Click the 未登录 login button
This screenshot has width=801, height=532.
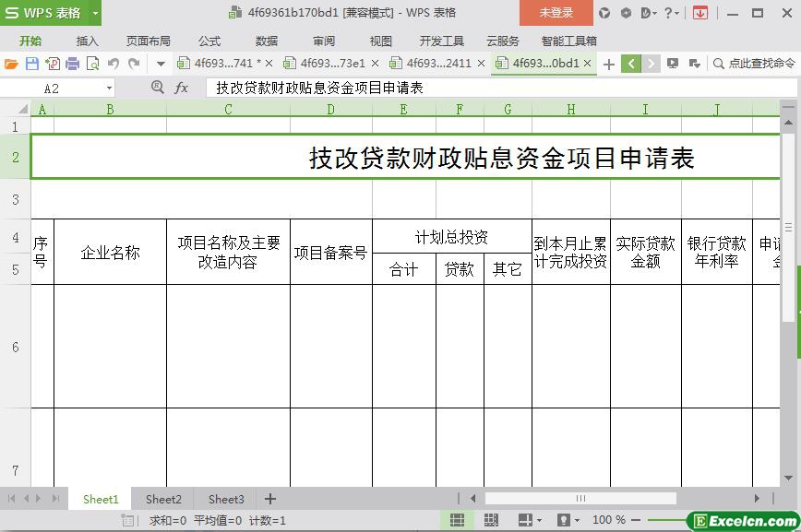coord(556,13)
